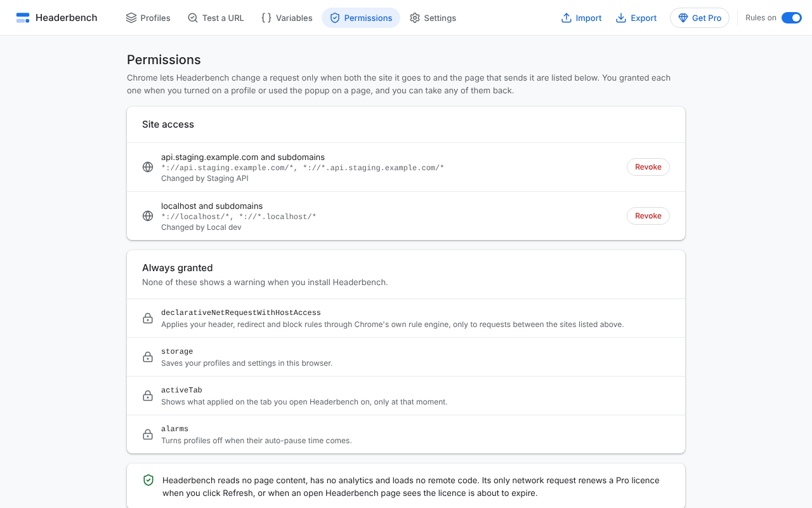
Task: Click the Headerbench logo icon
Action: (x=23, y=18)
